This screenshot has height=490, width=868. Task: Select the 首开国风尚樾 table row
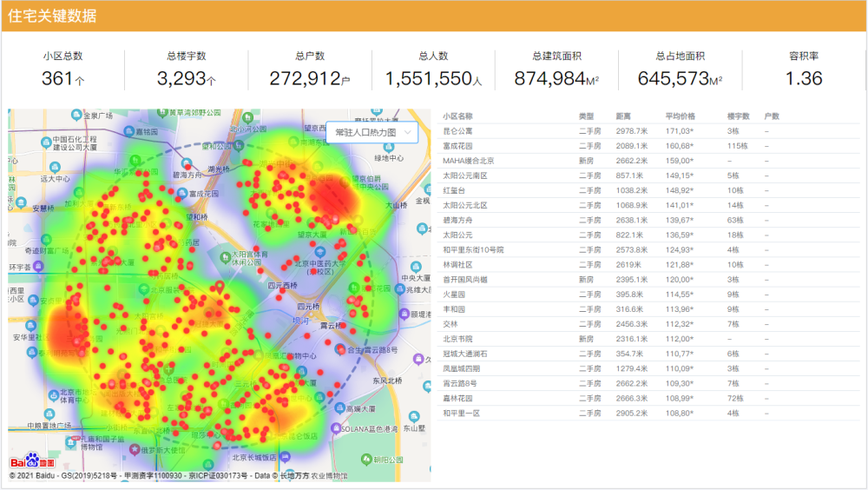[648, 280]
